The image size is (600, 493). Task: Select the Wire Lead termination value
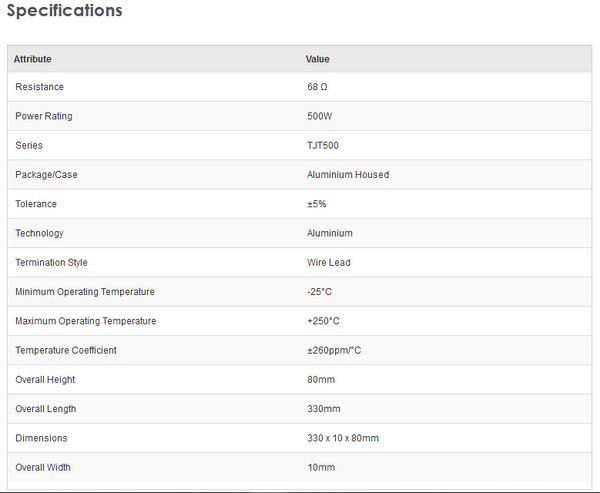pyautogui.click(x=329, y=263)
